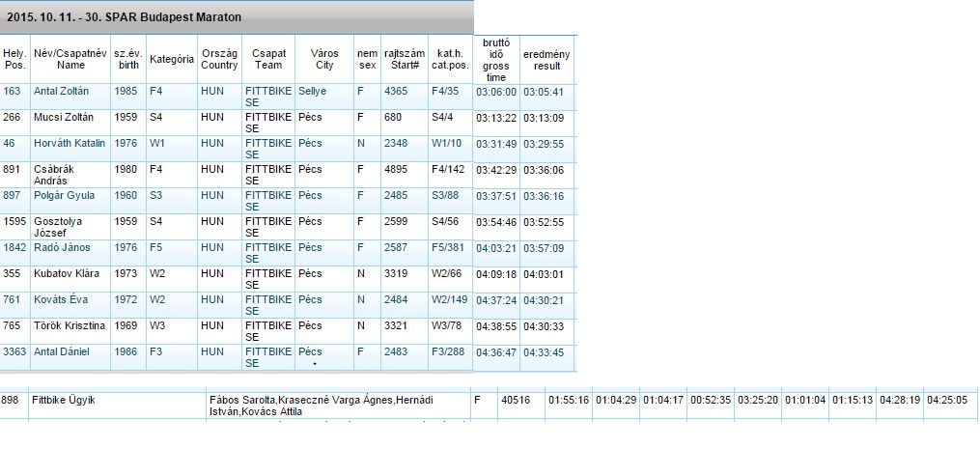Click relay final time '04:25:05'

point(947,400)
